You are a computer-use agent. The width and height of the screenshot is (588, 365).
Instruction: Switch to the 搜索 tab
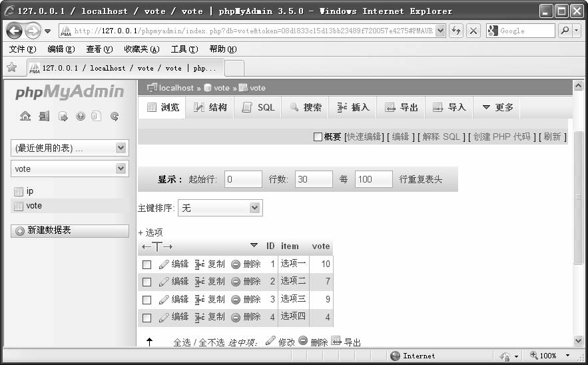pyautogui.click(x=305, y=108)
